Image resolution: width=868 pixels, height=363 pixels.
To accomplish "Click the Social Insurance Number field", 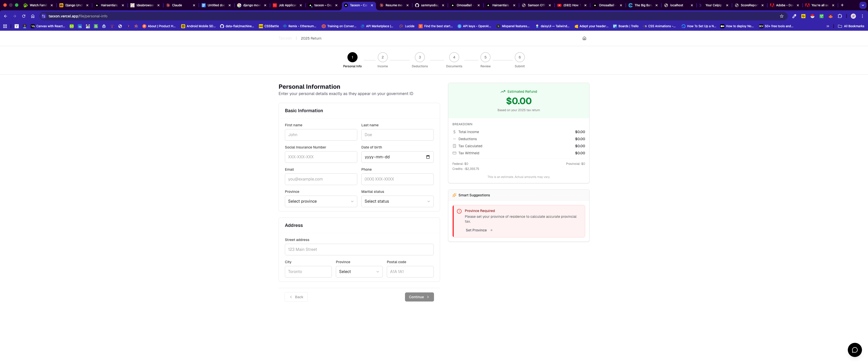I will (x=320, y=157).
